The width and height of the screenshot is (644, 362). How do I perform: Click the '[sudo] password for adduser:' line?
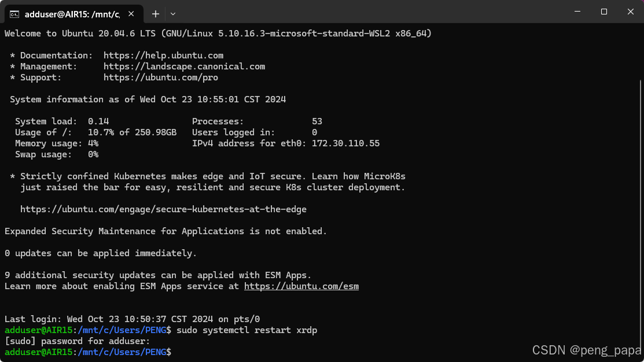[77, 341]
